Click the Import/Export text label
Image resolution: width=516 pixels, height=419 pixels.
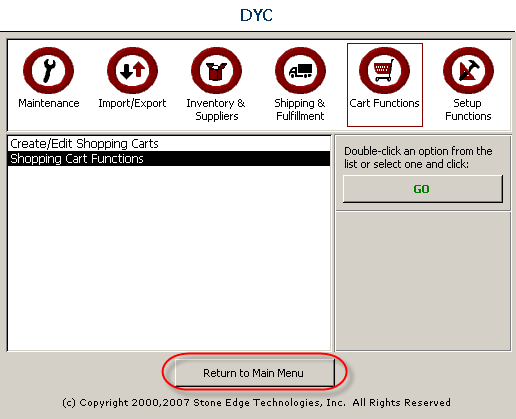tap(132, 103)
